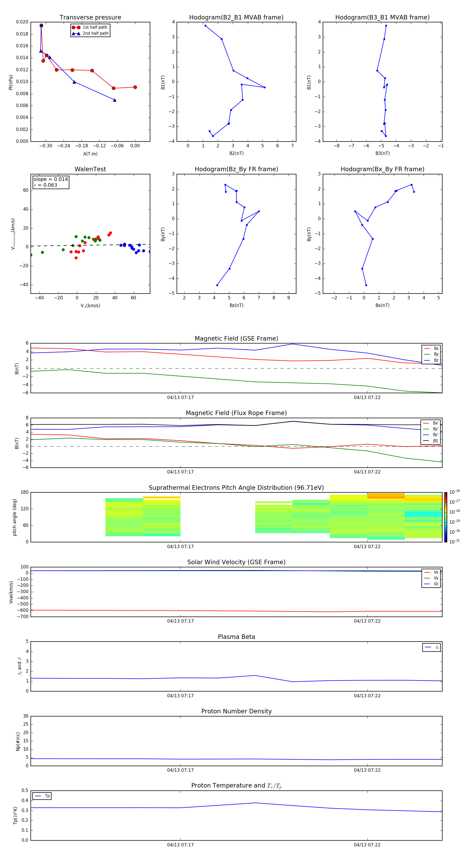Click the Pt(nPa) axis label
The height and width of the screenshot is (868, 473).
coord(11,82)
